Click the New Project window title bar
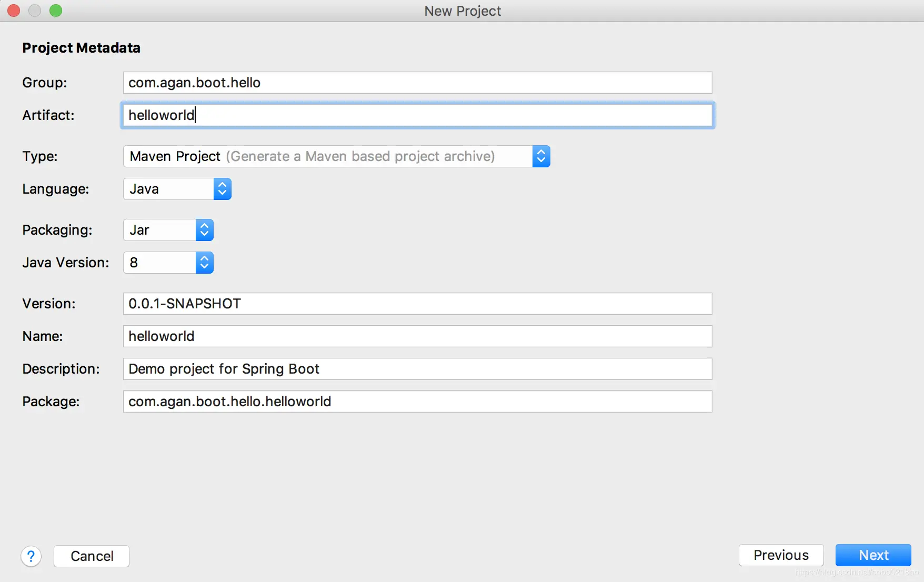Screen dimensions: 924x582 [462, 11]
